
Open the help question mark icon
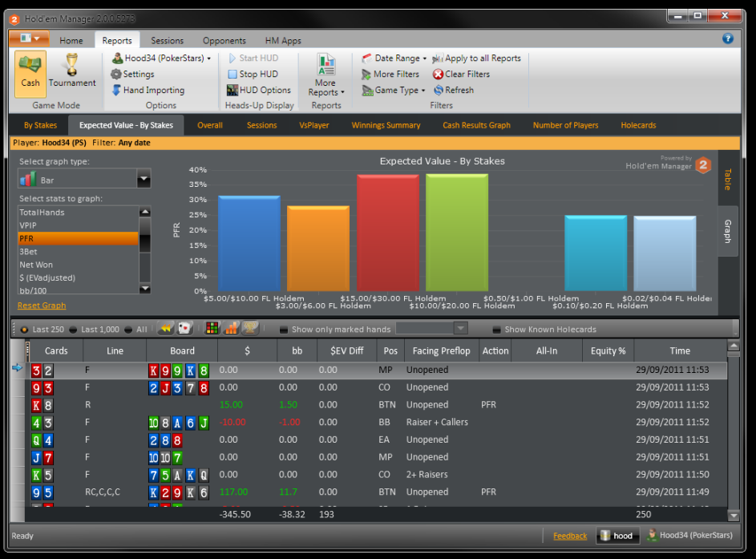point(728,38)
